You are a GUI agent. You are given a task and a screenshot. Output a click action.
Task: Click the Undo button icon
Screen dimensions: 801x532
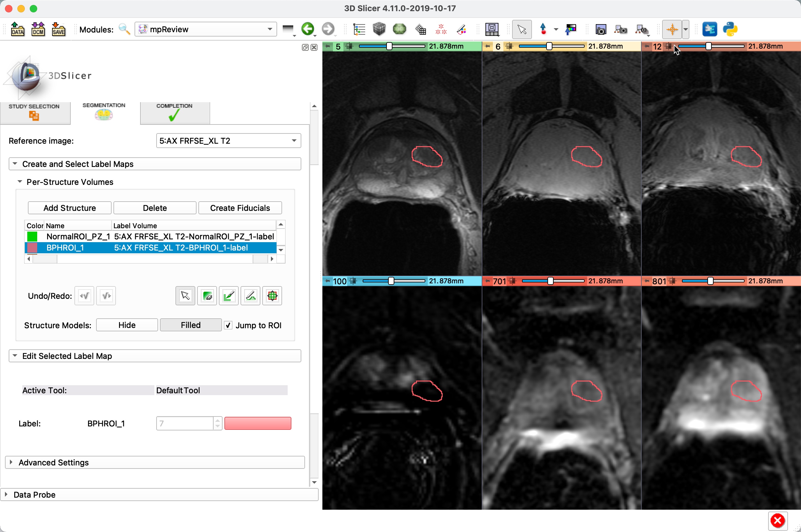[x=84, y=296]
